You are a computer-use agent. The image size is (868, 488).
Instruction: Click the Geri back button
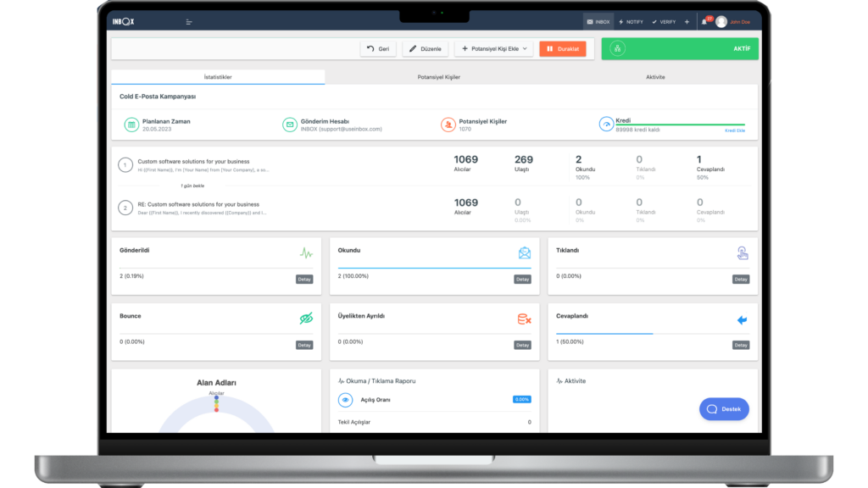tap(378, 49)
